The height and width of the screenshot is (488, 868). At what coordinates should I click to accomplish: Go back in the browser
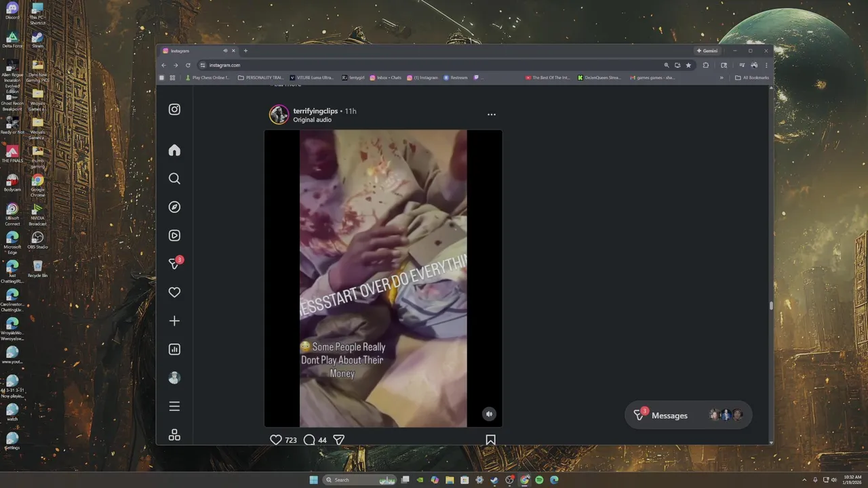pos(163,65)
